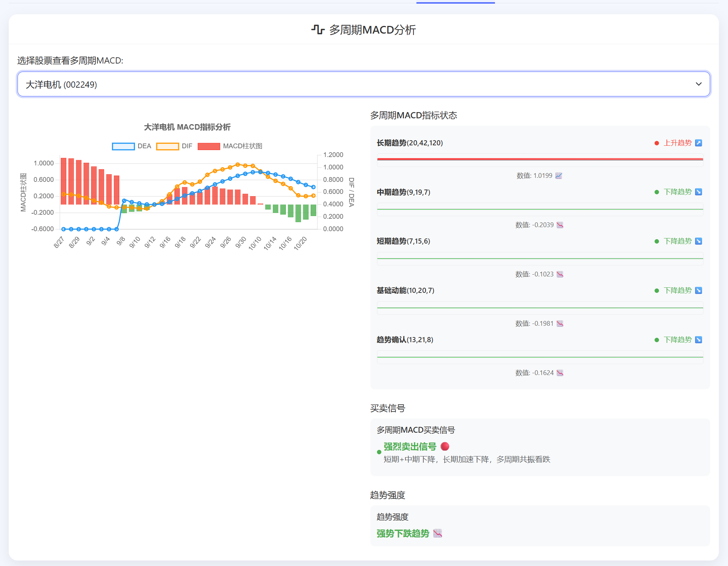
Task: Click the green 短期趋势 indicator bar
Action: pyautogui.click(x=540, y=259)
